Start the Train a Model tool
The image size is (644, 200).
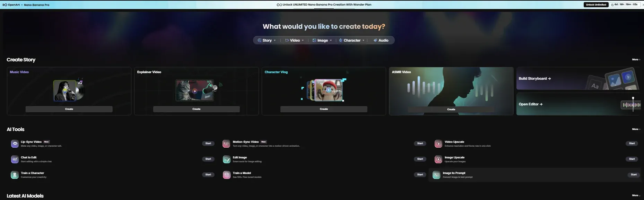point(420,175)
